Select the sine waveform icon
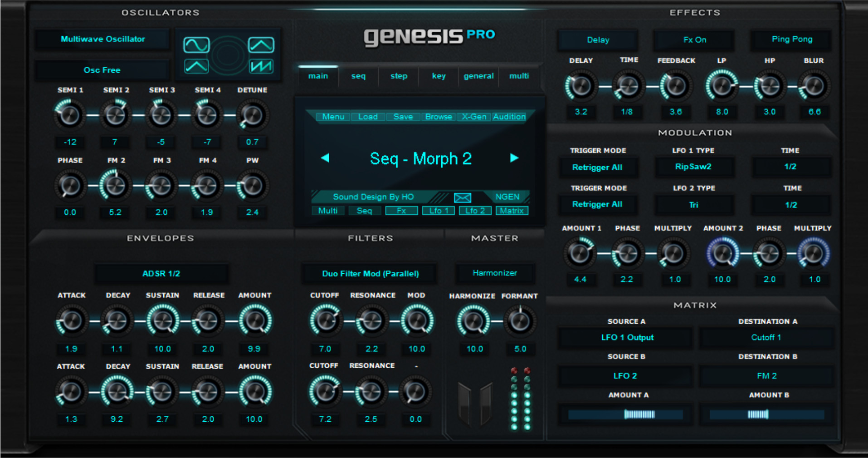The image size is (868, 458). coord(196,45)
